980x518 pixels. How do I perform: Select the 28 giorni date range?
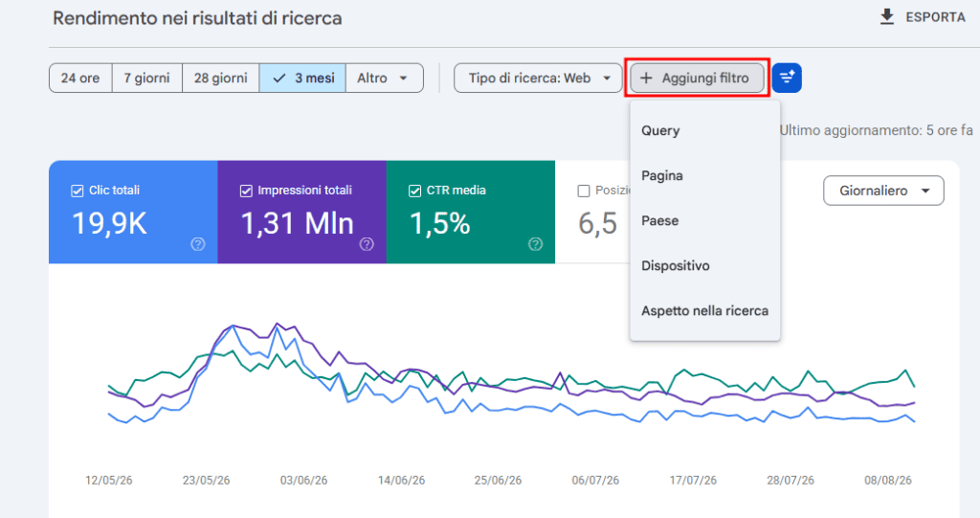[x=221, y=79]
